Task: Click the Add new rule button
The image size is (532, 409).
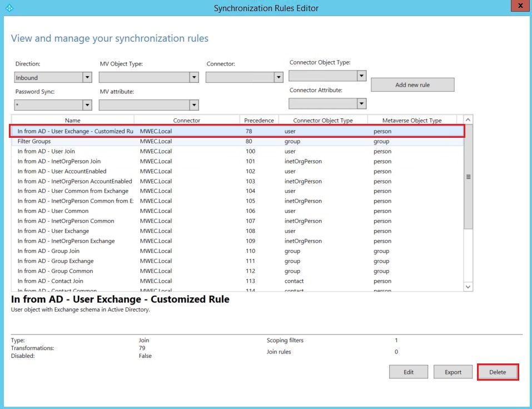Action: click(x=412, y=84)
